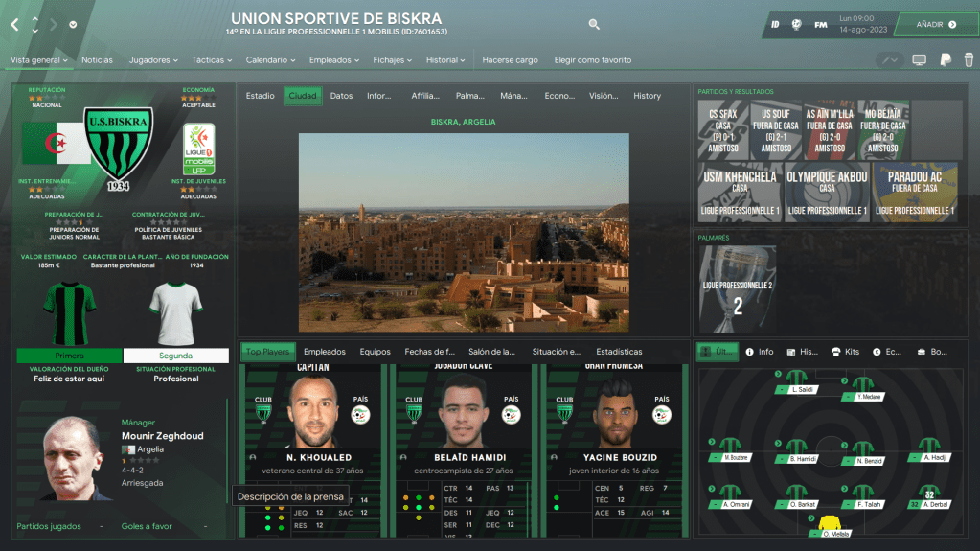Viewport: 980px width, 551px height.
Task: Open the search magnifier icon
Action: (x=594, y=25)
